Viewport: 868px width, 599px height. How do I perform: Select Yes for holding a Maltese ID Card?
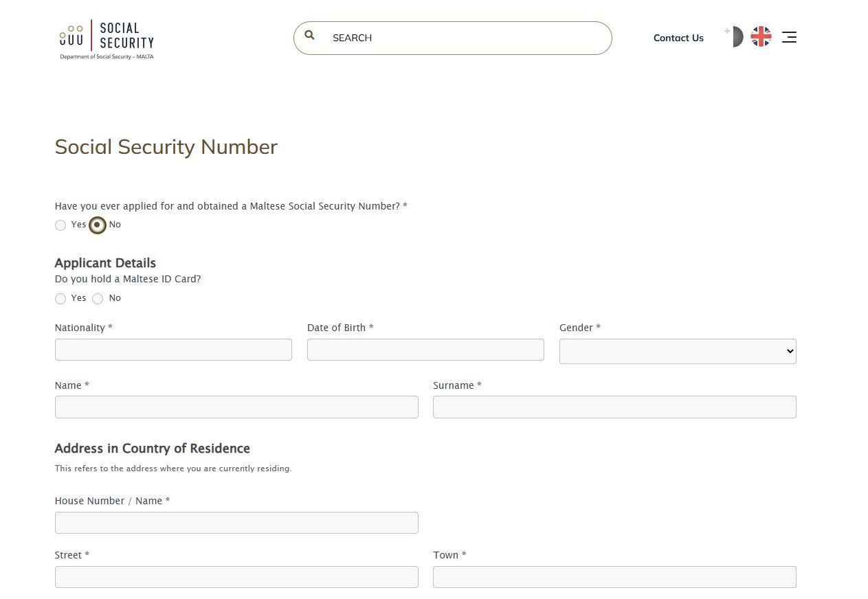tap(60, 298)
